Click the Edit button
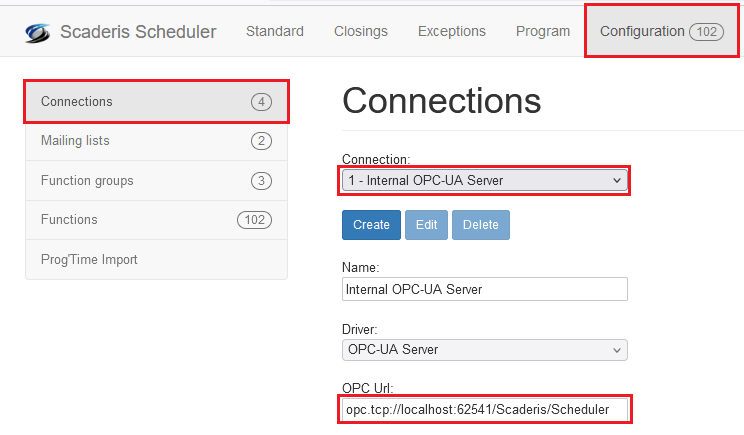Screen dimensions: 744x435 pos(427,225)
